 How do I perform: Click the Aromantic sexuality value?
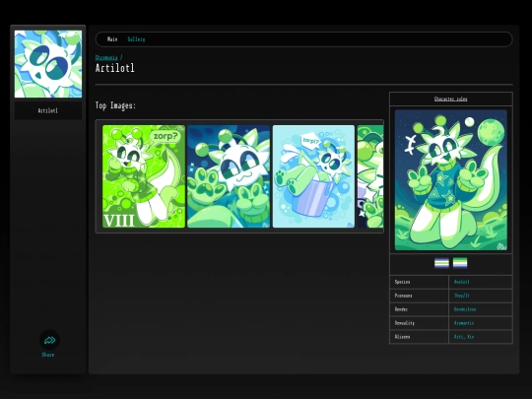tap(464, 323)
